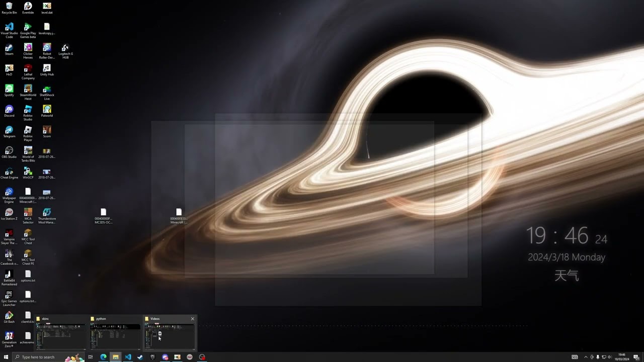
Task: Focus the 'Type here to search' box
Action: (x=49, y=357)
